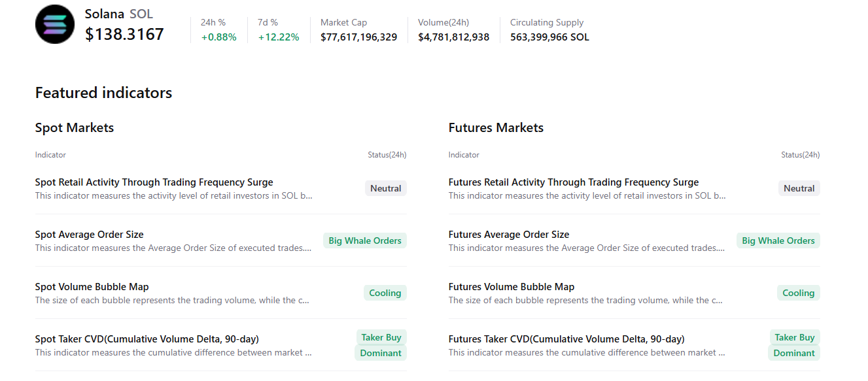Expand the Spot Volume Bubble Map description text

(172, 300)
